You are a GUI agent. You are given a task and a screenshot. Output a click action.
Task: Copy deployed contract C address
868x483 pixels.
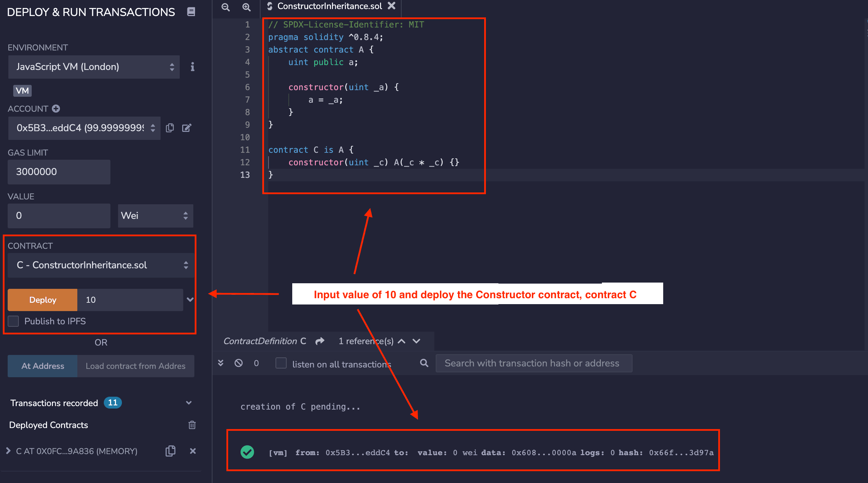point(170,451)
